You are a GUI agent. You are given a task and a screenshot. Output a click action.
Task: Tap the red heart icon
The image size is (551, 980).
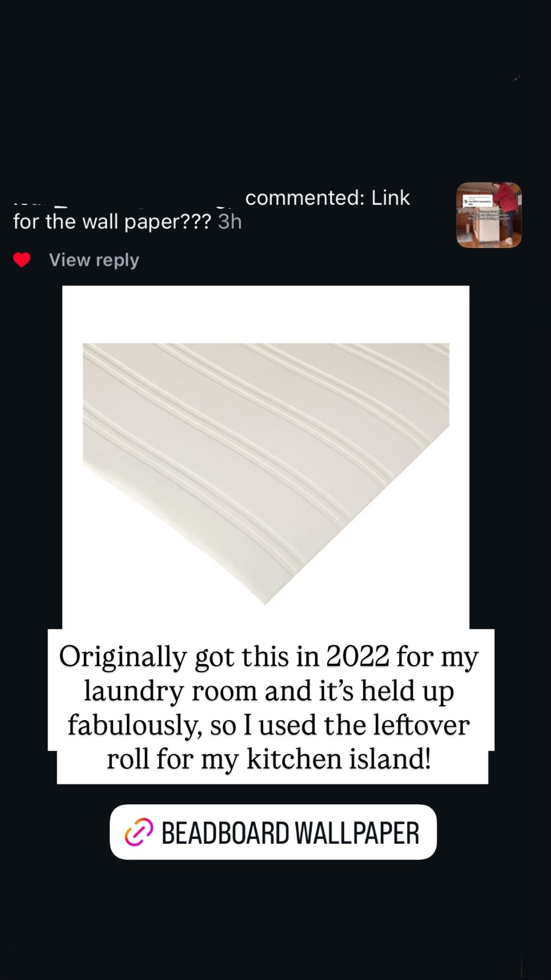tap(22, 260)
